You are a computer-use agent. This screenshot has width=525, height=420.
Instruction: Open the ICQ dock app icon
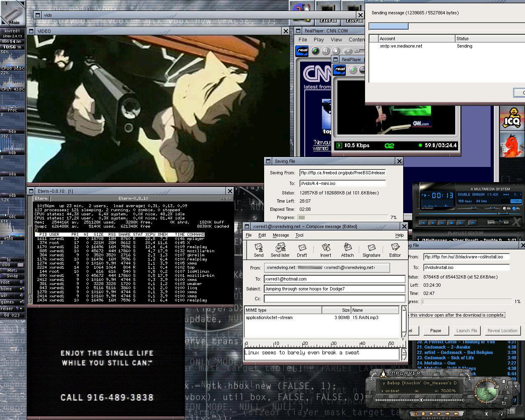(512, 118)
